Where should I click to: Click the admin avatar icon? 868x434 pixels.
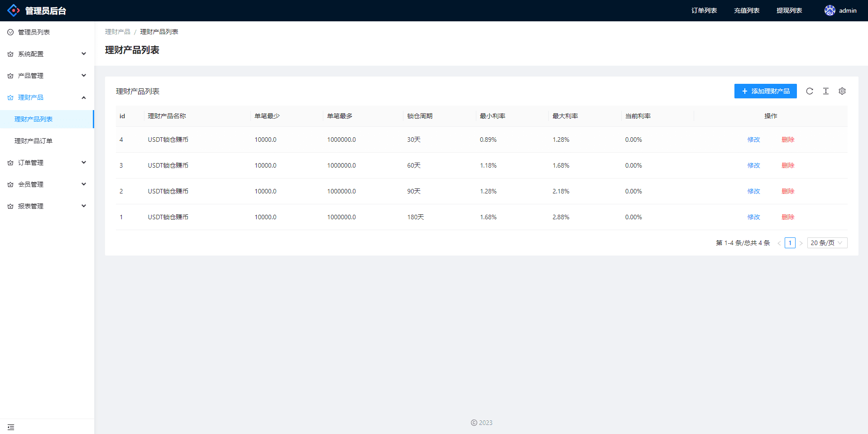[830, 10]
